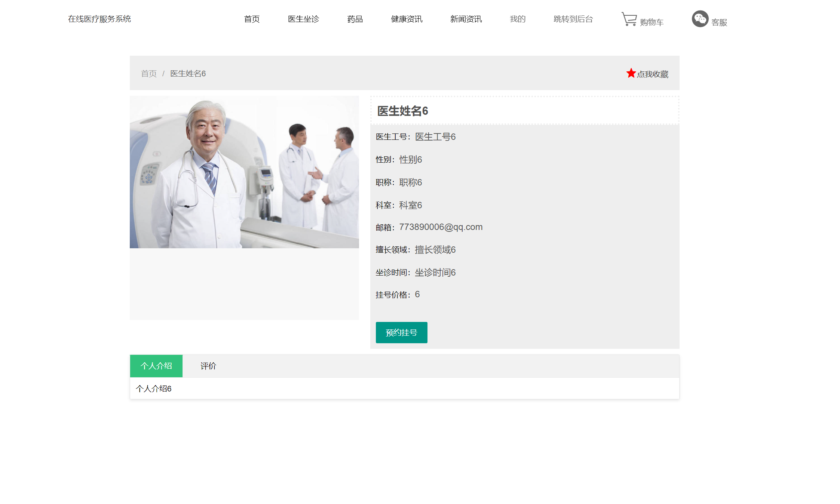Click the 预约挂号 appointment button
Viewport: 840px width, 504px height.
tap(401, 332)
